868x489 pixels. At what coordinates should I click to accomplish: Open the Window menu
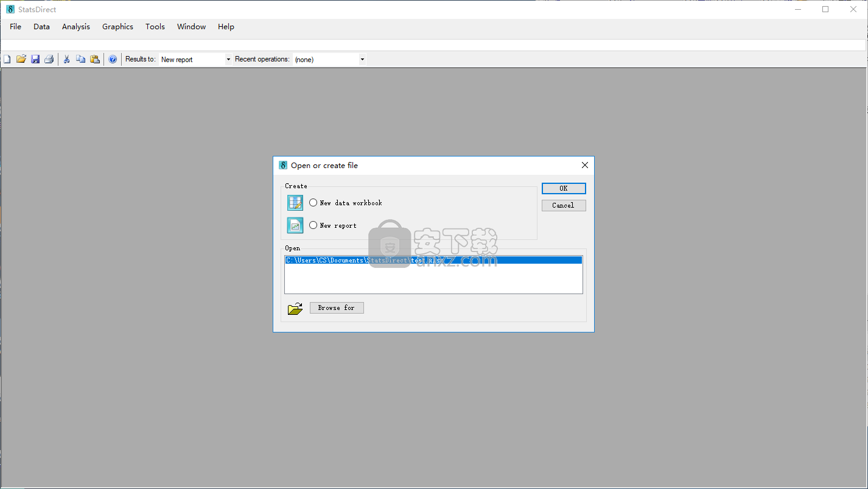[191, 27]
